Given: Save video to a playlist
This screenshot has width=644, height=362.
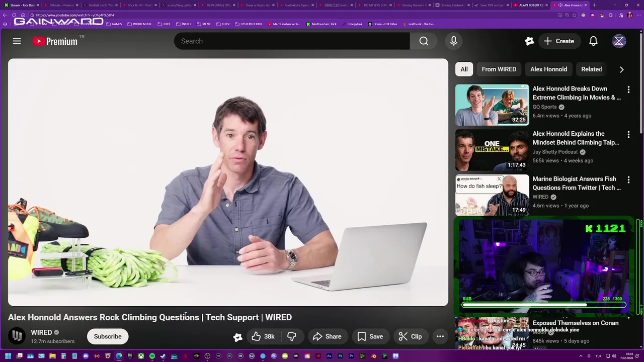Looking at the screenshot, I should click(370, 336).
